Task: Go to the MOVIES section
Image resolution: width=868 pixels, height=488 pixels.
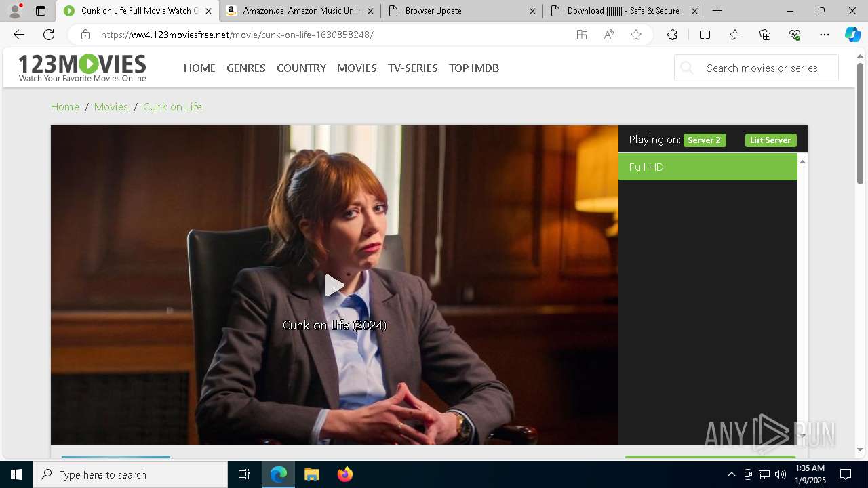Action: (357, 68)
